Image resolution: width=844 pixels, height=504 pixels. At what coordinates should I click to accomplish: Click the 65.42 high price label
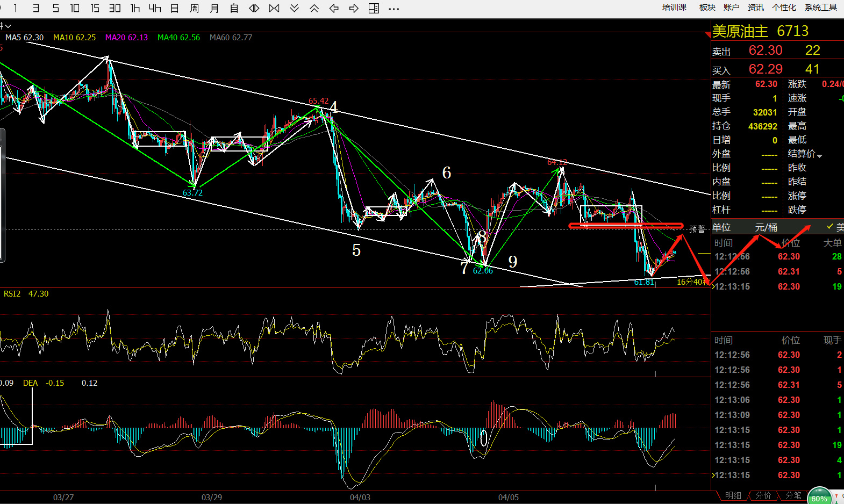pyautogui.click(x=318, y=101)
